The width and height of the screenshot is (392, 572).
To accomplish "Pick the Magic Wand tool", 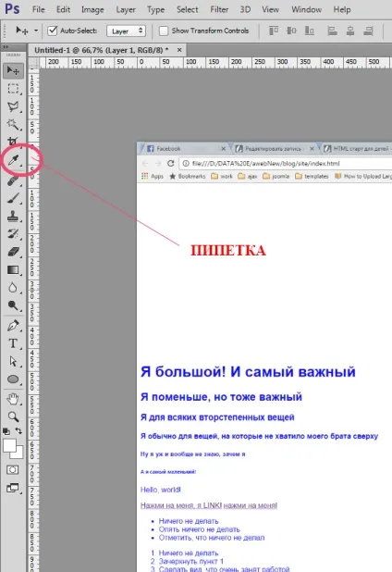I will click(x=13, y=124).
